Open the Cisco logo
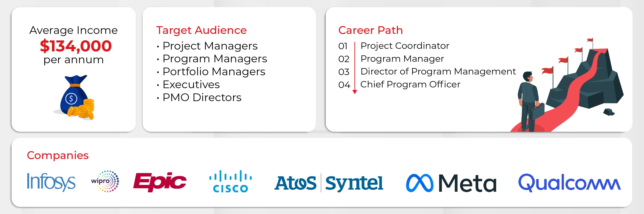This screenshot has width=644, height=214. [231, 181]
